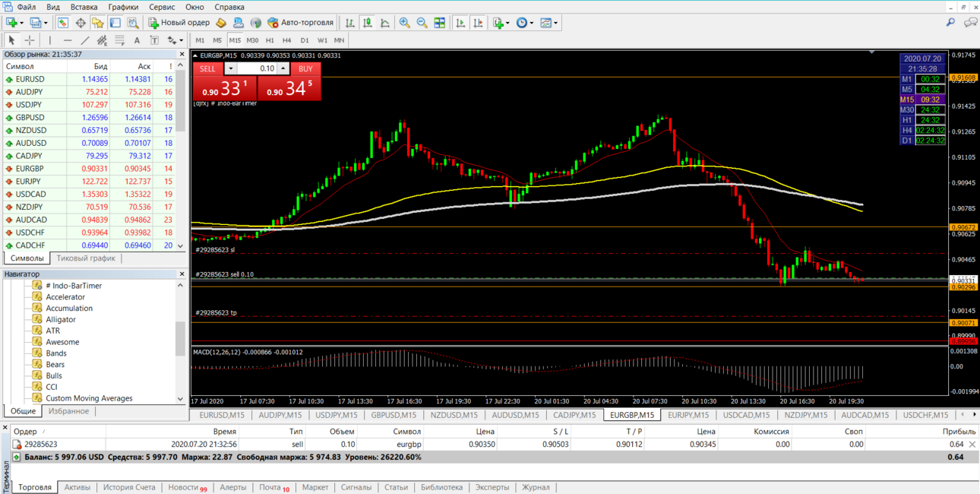Click the red SELL button
This screenshot has width=980, height=494.
pos(207,68)
